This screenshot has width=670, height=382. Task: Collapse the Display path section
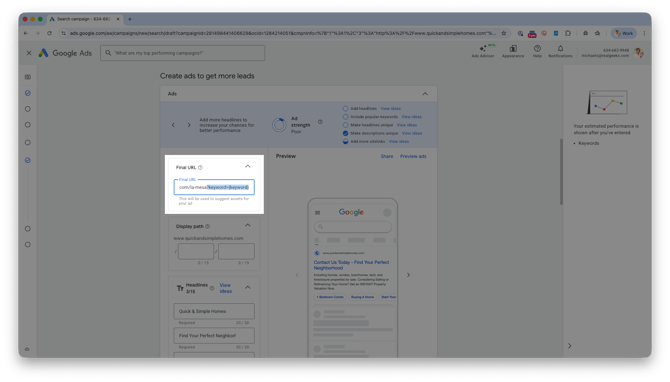point(248,225)
